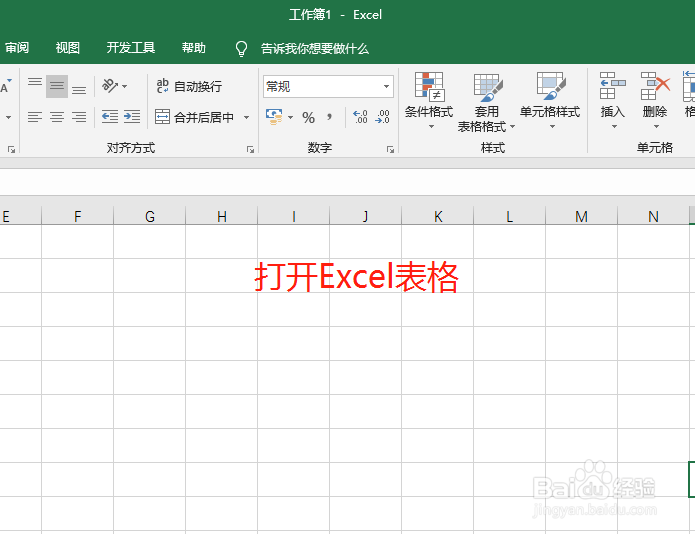This screenshot has height=534, width=695.
Task: Select column F header
Action: point(78,216)
